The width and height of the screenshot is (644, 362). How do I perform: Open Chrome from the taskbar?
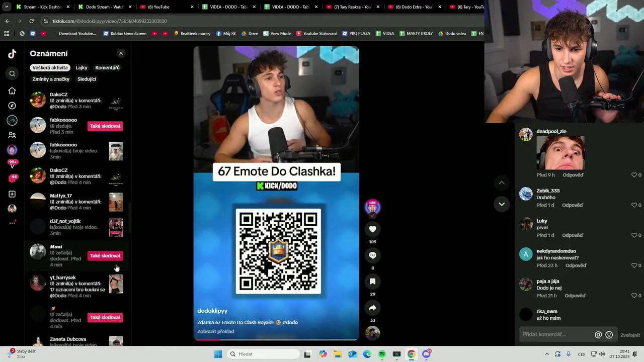[411, 354]
